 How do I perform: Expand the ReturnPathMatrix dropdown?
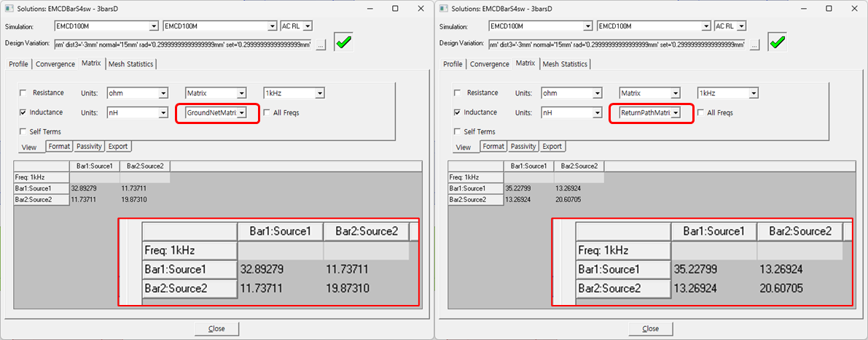(676, 113)
